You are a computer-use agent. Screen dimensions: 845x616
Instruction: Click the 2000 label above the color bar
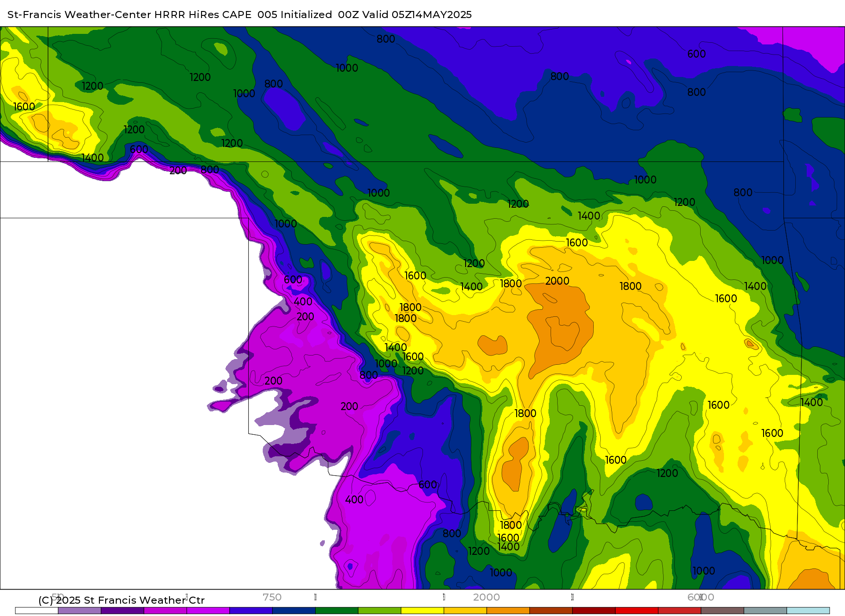pyautogui.click(x=486, y=597)
